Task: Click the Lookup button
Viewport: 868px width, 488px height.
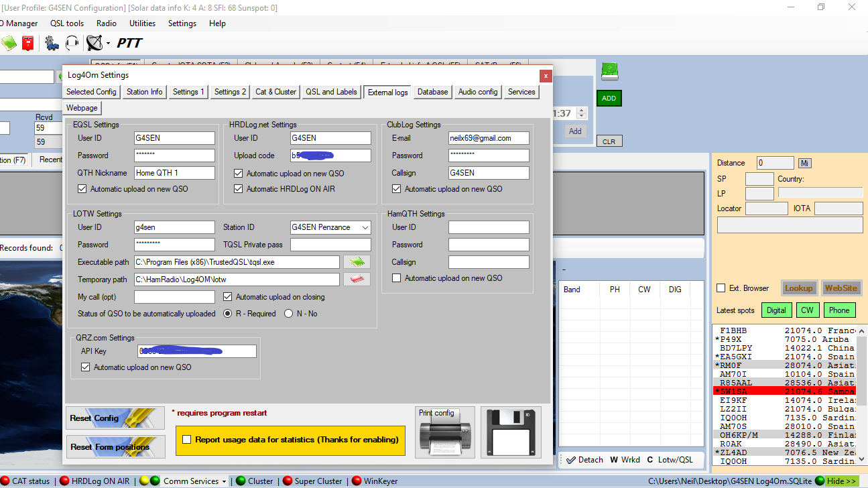Action: click(x=799, y=288)
